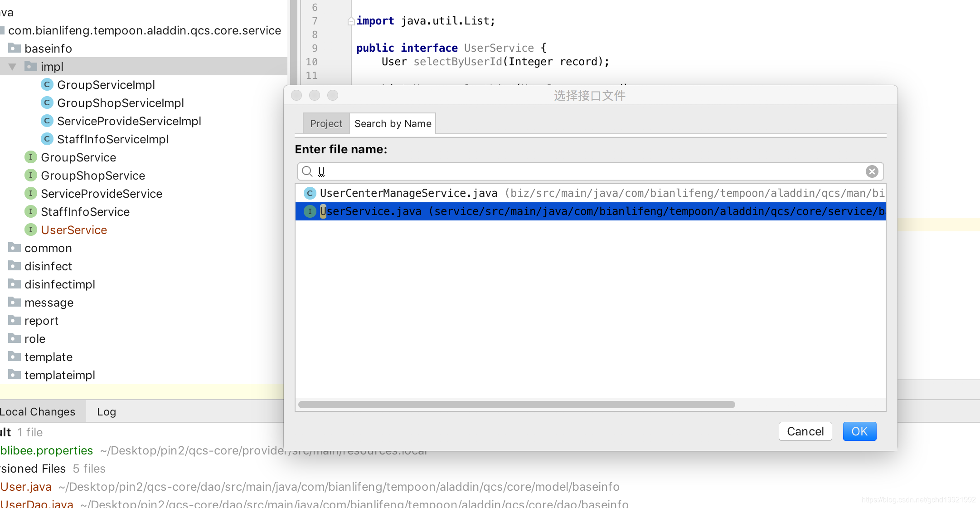The width and height of the screenshot is (980, 508).
Task: Select UserService.java result row
Action: click(590, 211)
